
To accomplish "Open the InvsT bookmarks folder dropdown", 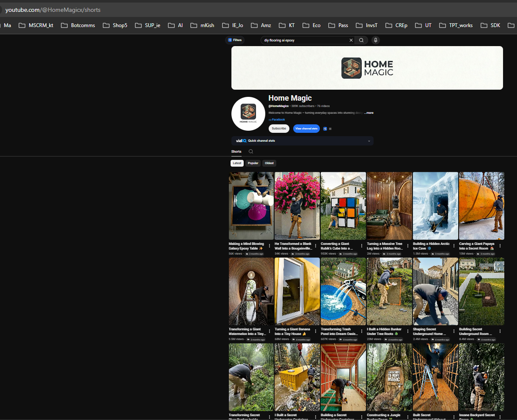I will point(367,25).
